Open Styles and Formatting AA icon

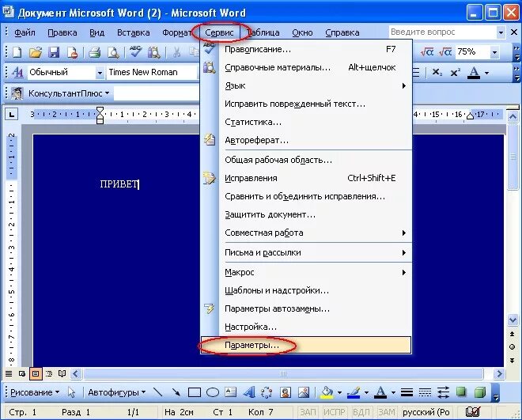point(17,72)
